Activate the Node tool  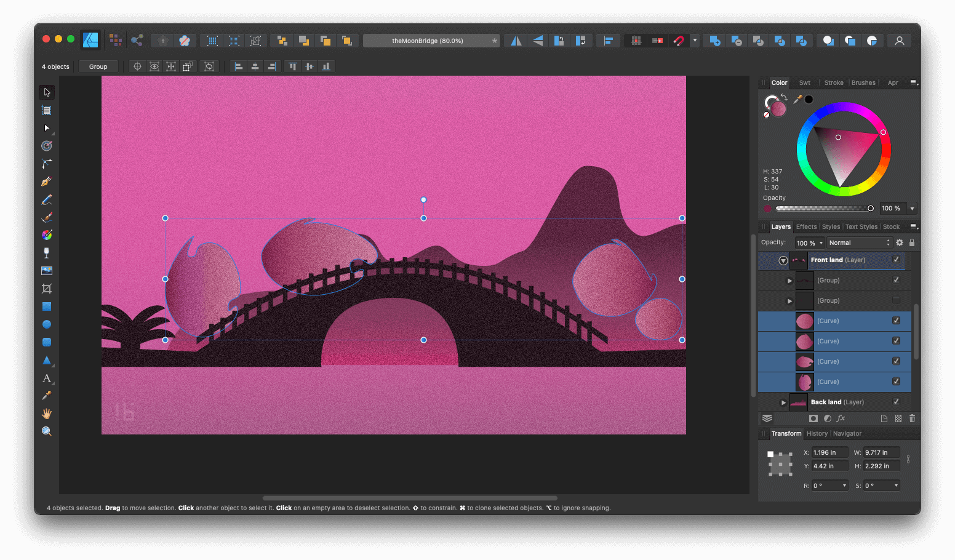click(46, 128)
